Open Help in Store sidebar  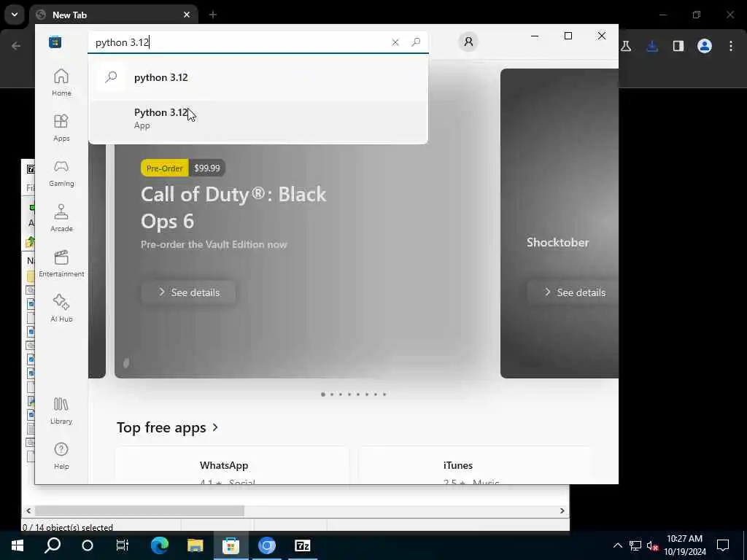click(x=61, y=456)
